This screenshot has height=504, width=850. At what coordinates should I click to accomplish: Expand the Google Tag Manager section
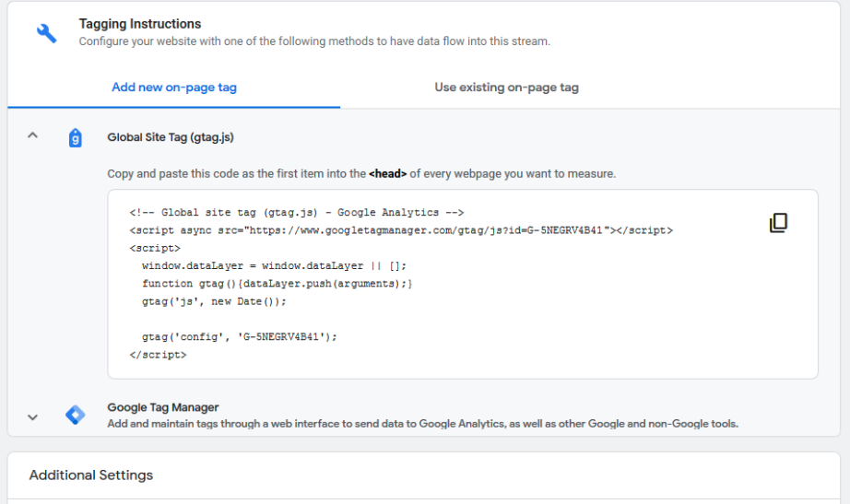[x=33, y=416]
